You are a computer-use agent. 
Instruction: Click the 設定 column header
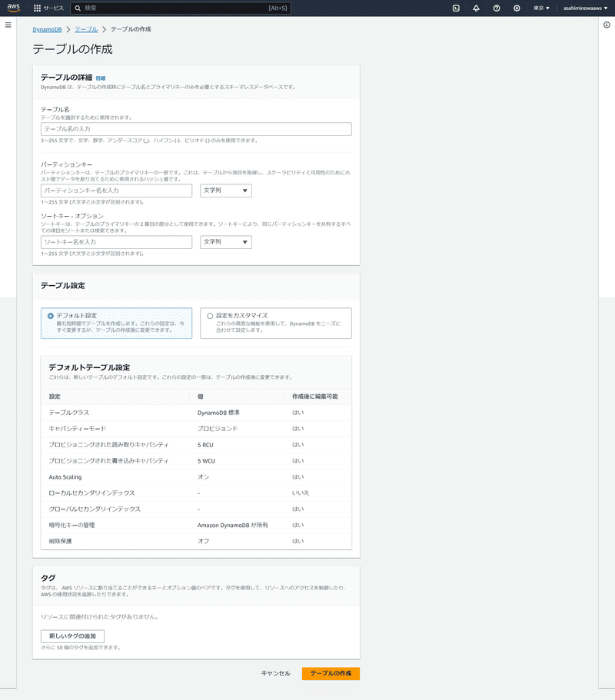[55, 396]
